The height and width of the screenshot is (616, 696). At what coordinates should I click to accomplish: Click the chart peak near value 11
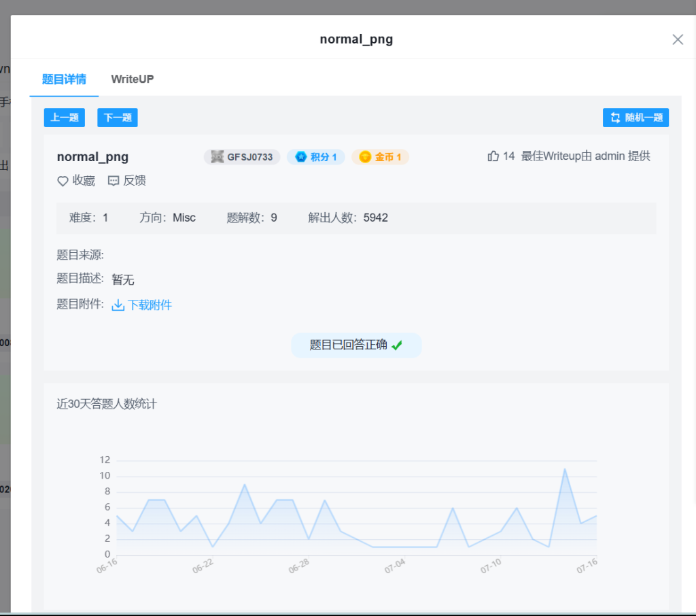pyautogui.click(x=564, y=469)
